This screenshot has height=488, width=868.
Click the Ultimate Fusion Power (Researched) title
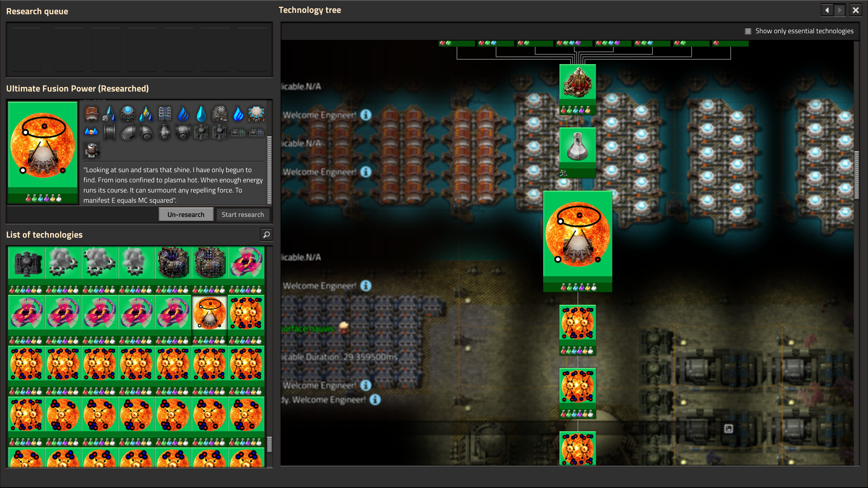78,89
